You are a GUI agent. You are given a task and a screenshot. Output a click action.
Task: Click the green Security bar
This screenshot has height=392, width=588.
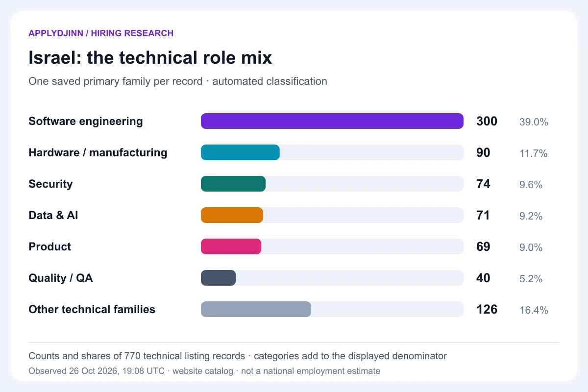[233, 184]
